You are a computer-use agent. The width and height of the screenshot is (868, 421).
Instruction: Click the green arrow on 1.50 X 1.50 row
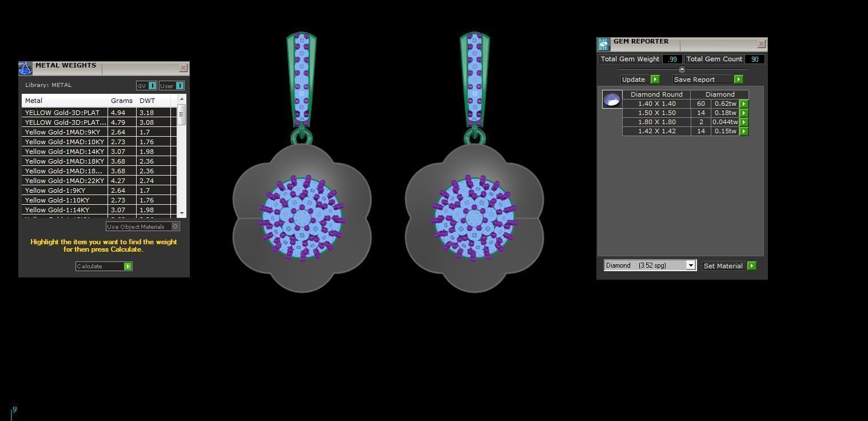(x=744, y=113)
